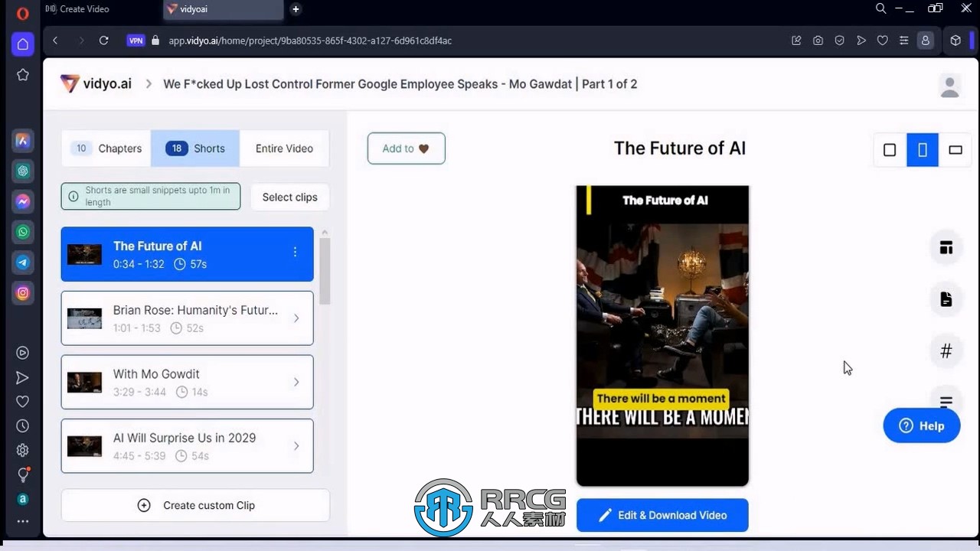
Task: Toggle the VPN badge in address bar
Action: pyautogui.click(x=136, y=41)
